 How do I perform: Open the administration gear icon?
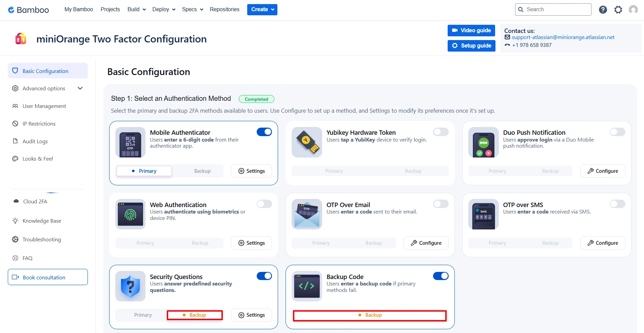point(618,10)
